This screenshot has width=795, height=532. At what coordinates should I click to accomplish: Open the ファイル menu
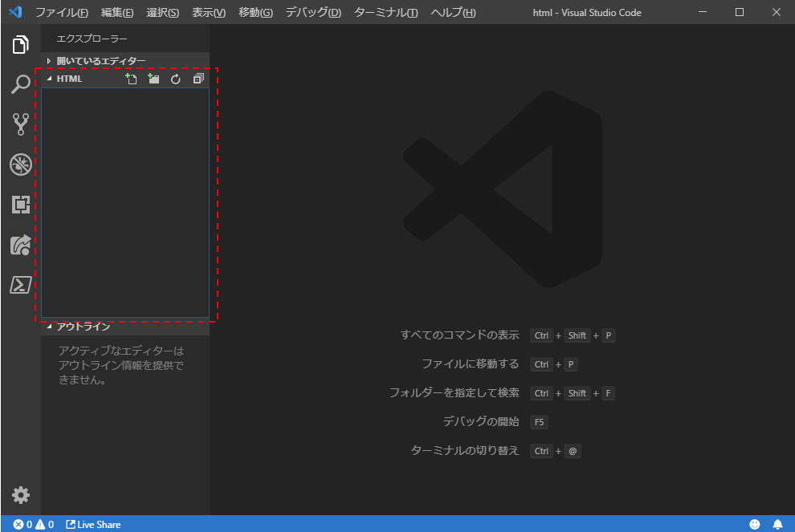(62, 12)
